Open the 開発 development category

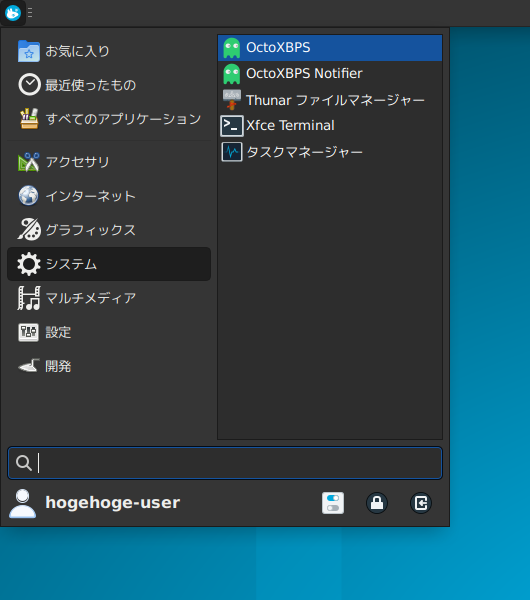[x=109, y=366]
